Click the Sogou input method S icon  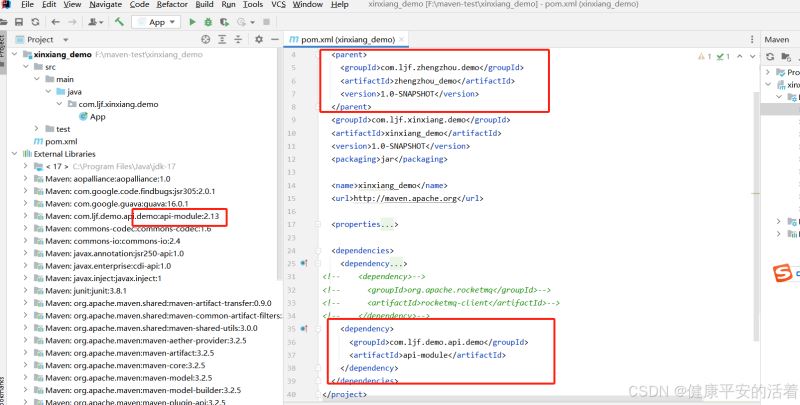point(782,273)
